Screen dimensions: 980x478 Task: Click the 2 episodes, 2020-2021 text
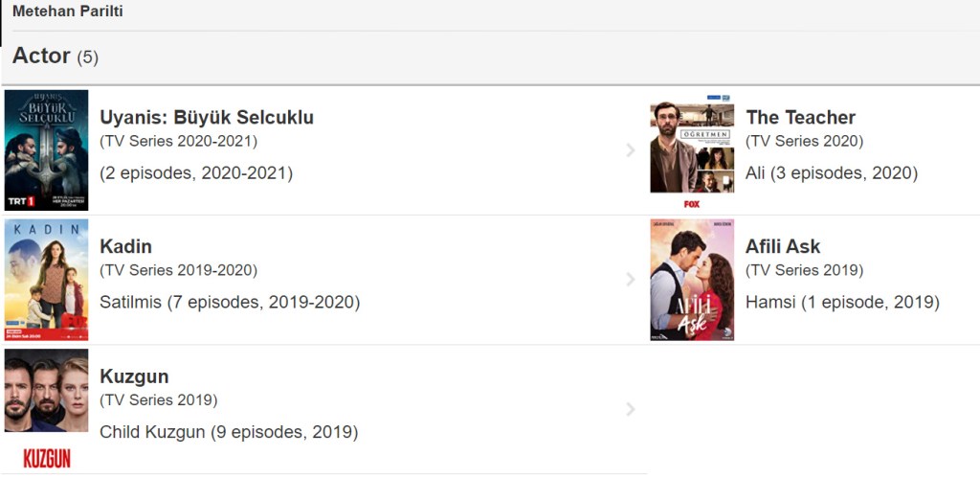(196, 173)
